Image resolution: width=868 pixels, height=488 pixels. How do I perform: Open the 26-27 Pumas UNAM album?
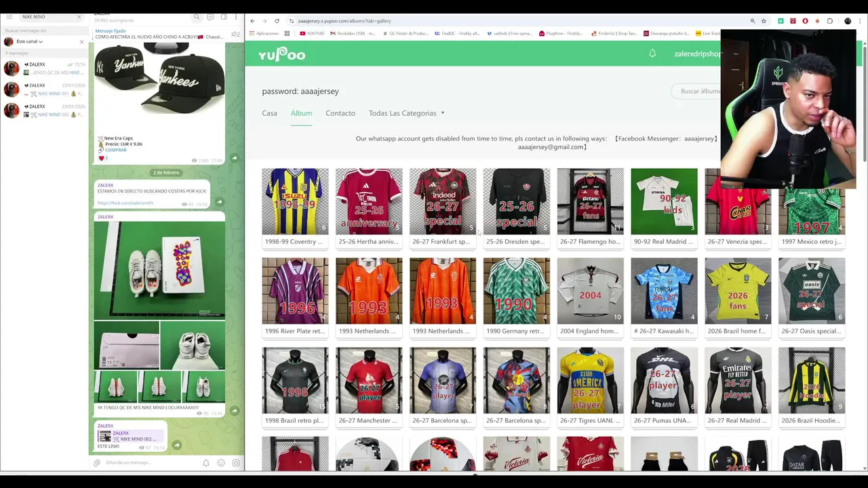664,386
